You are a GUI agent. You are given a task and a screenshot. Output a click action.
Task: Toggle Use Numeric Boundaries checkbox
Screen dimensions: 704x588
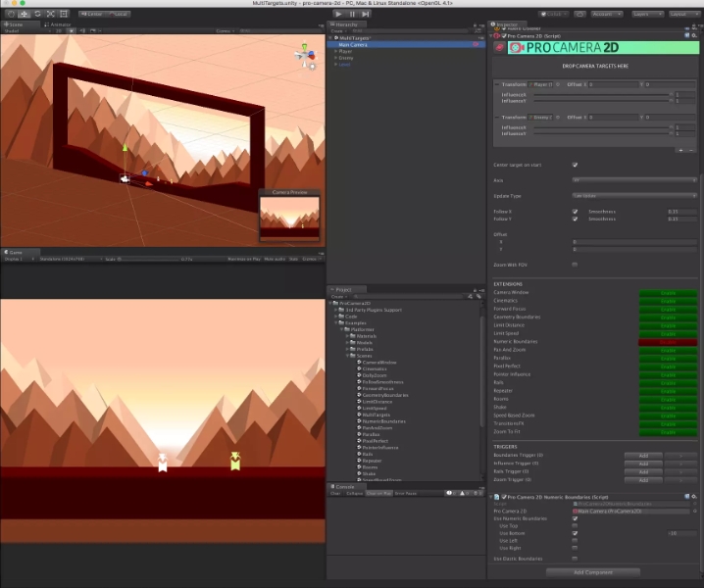[575, 518]
